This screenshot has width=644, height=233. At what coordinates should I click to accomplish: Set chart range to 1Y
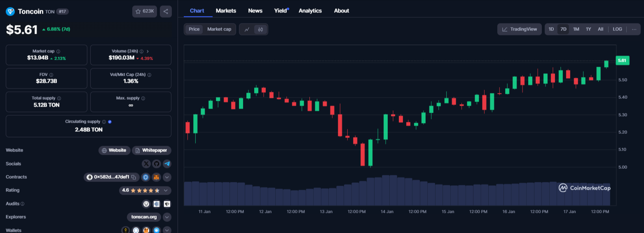(x=588, y=29)
